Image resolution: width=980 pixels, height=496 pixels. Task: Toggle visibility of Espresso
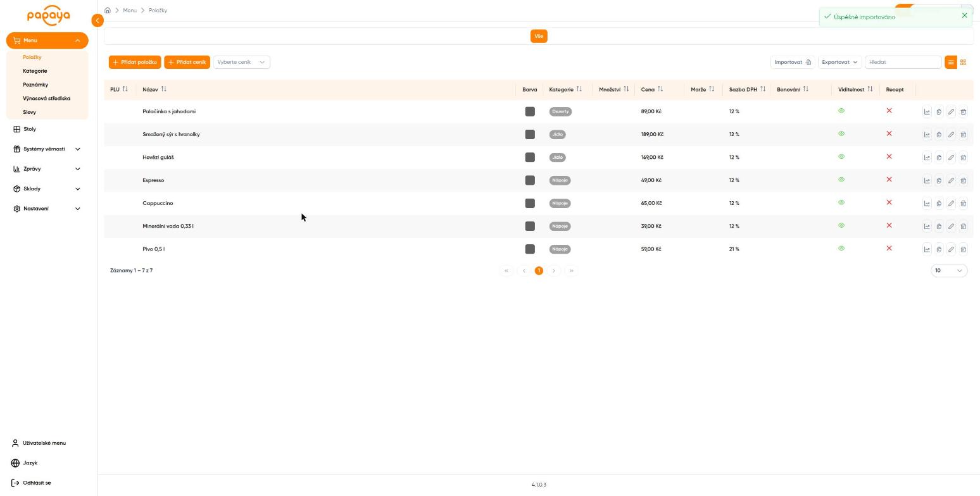pos(841,180)
